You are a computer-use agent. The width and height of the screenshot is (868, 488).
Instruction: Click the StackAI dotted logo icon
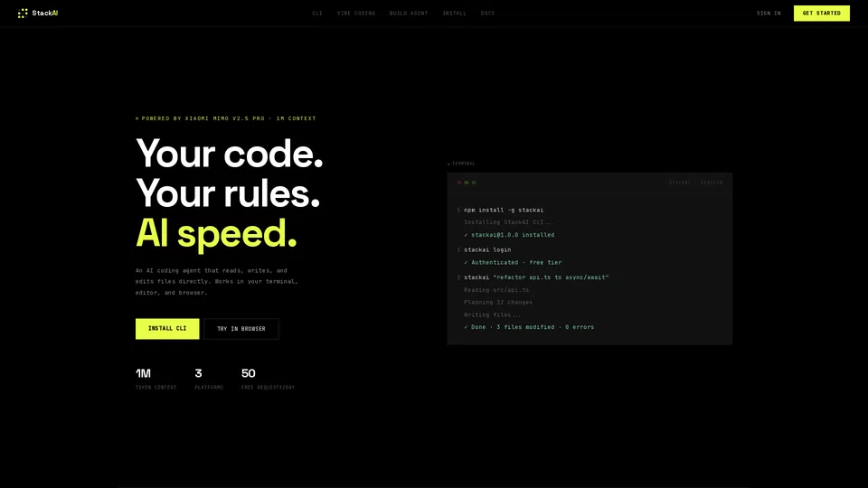coord(23,14)
